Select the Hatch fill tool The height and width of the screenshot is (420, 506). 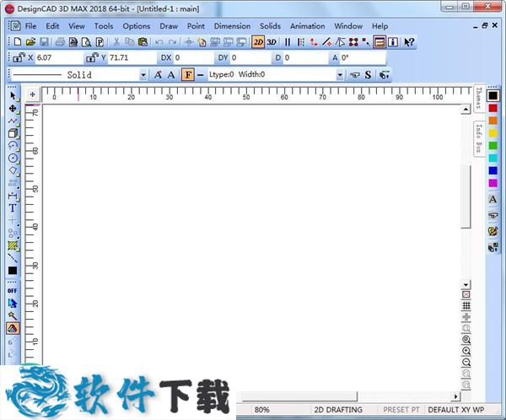coord(13,245)
